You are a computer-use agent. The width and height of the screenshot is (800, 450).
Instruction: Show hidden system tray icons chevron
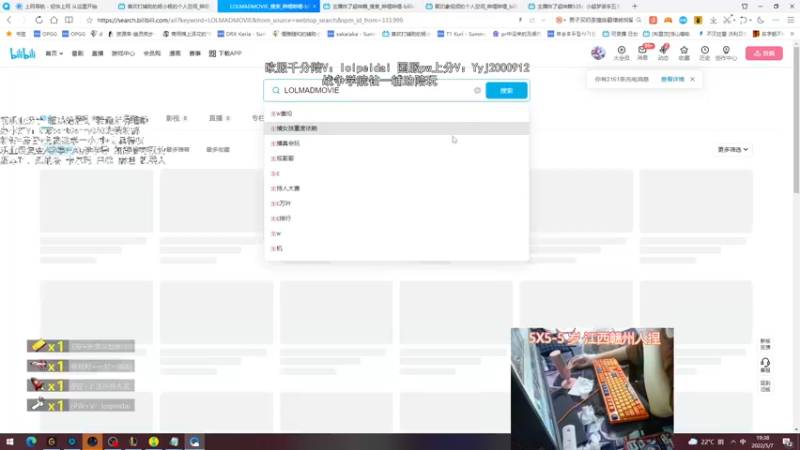pyautogui.click(x=733, y=442)
